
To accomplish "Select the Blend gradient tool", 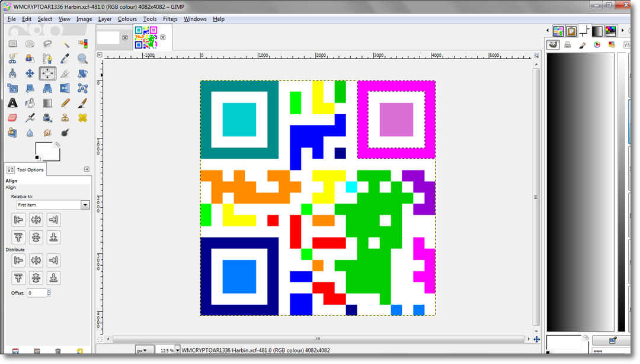I will point(47,103).
